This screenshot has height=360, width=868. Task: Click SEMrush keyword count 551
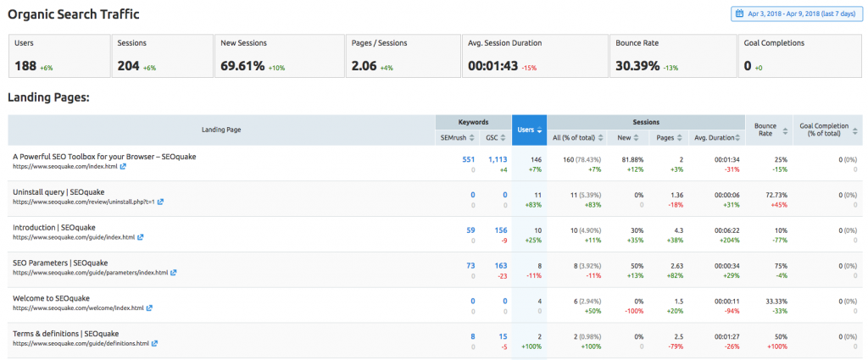468,158
